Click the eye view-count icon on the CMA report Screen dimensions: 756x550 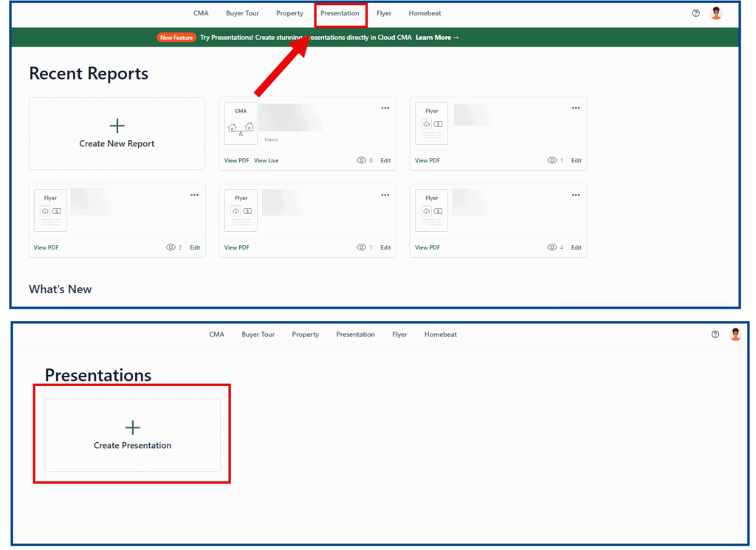pyautogui.click(x=362, y=160)
